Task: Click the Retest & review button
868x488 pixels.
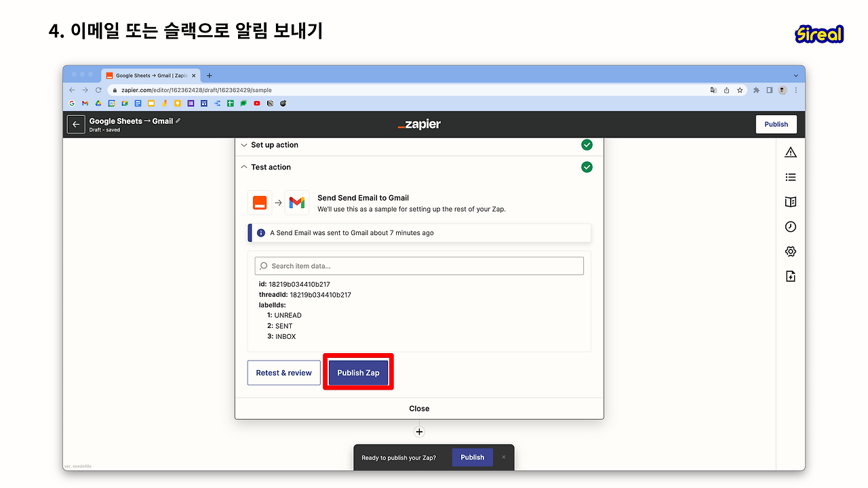Action: [283, 373]
